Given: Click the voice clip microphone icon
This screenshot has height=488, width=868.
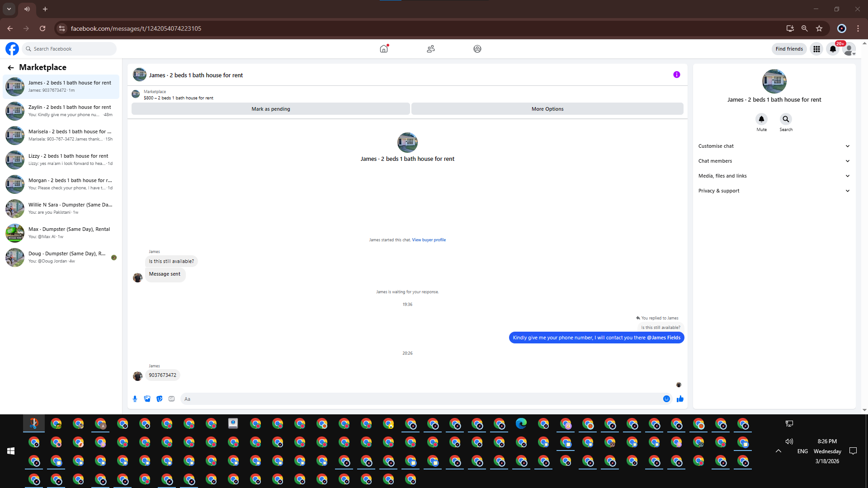Looking at the screenshot, I should pyautogui.click(x=135, y=399).
